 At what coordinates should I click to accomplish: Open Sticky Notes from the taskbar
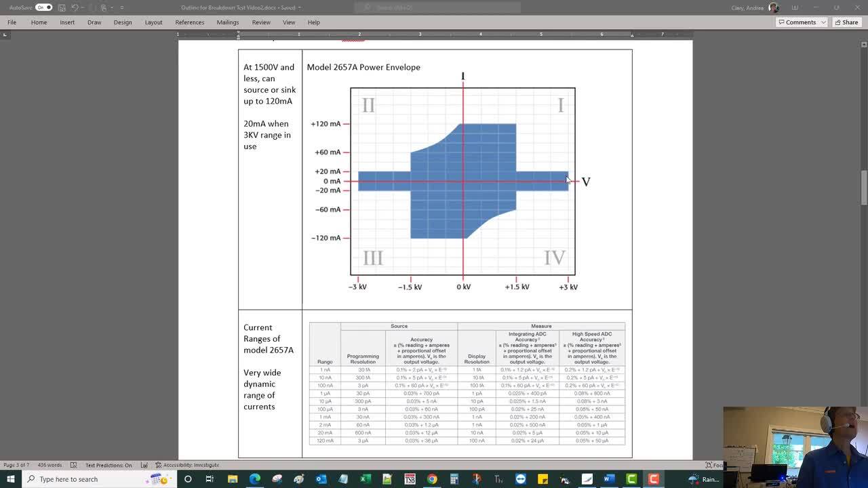pyautogui.click(x=542, y=479)
